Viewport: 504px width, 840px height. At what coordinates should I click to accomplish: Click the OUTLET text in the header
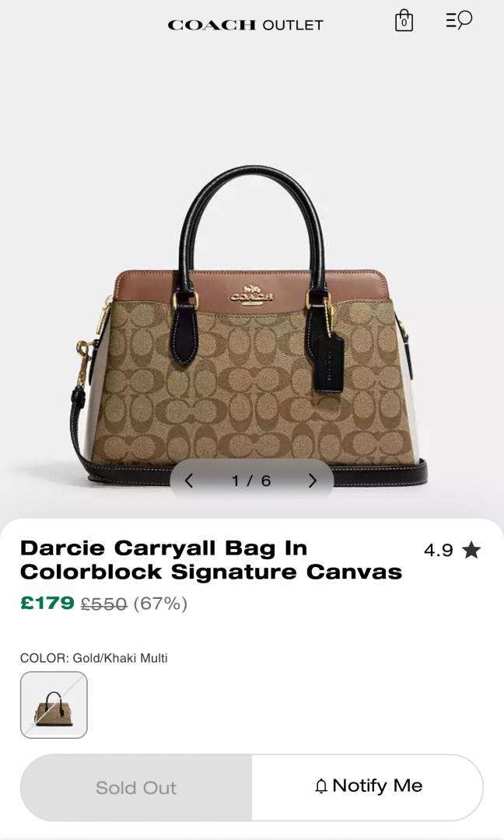[x=292, y=25]
